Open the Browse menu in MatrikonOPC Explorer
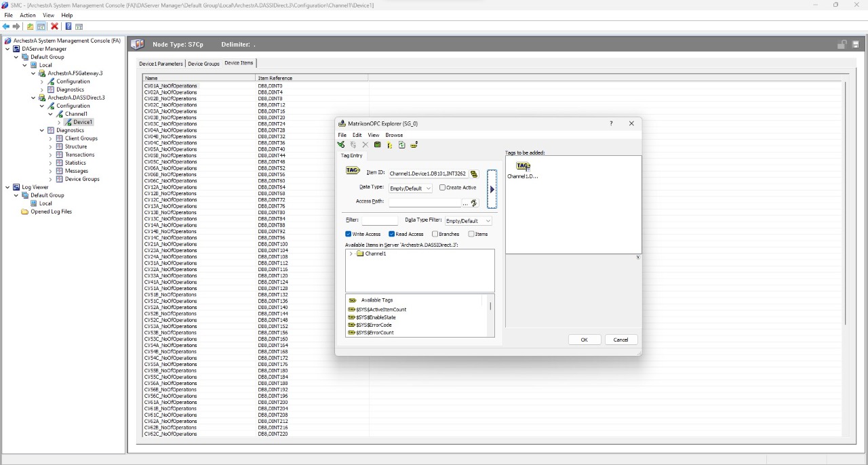This screenshot has height=465, width=868. pyautogui.click(x=394, y=135)
